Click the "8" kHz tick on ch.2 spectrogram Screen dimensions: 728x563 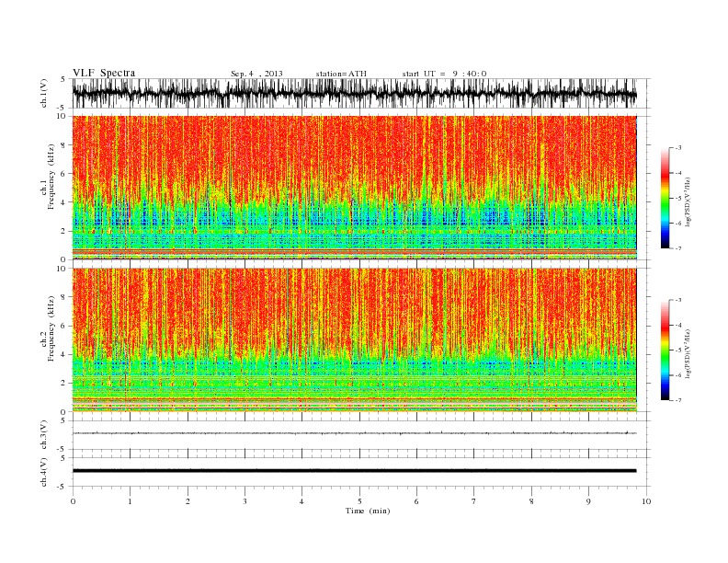63,297
